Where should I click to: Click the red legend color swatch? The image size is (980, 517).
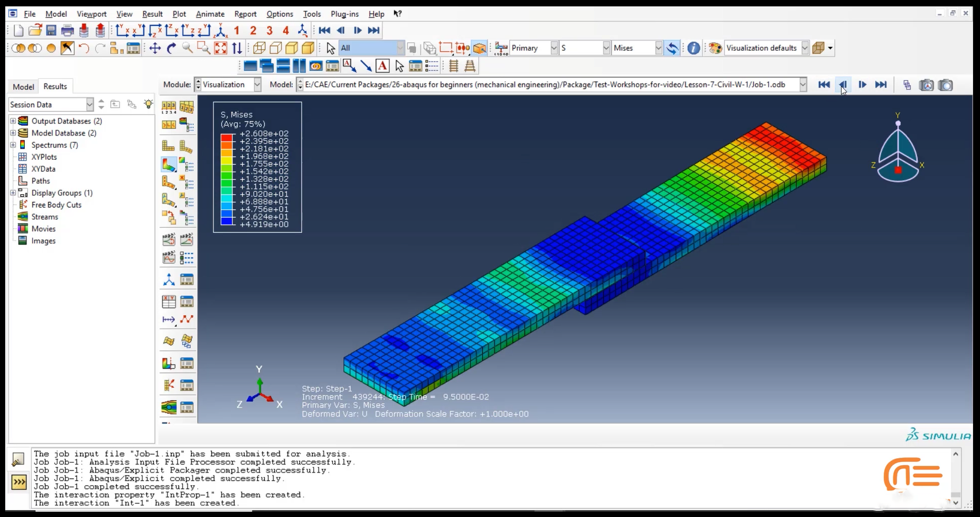point(227,137)
